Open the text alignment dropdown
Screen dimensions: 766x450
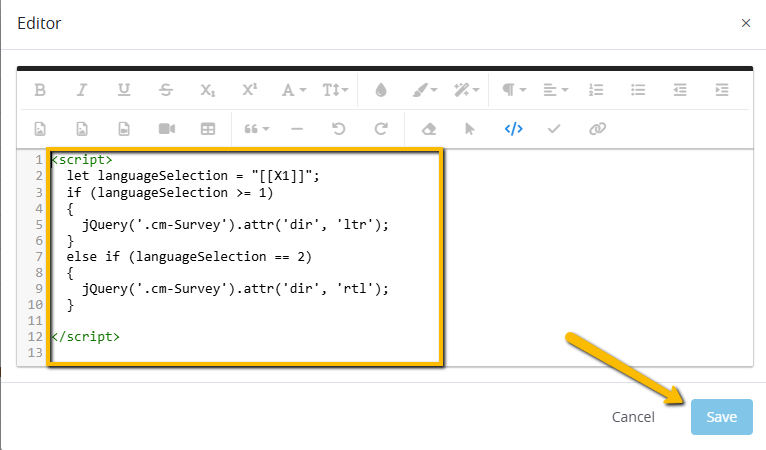tap(555, 90)
